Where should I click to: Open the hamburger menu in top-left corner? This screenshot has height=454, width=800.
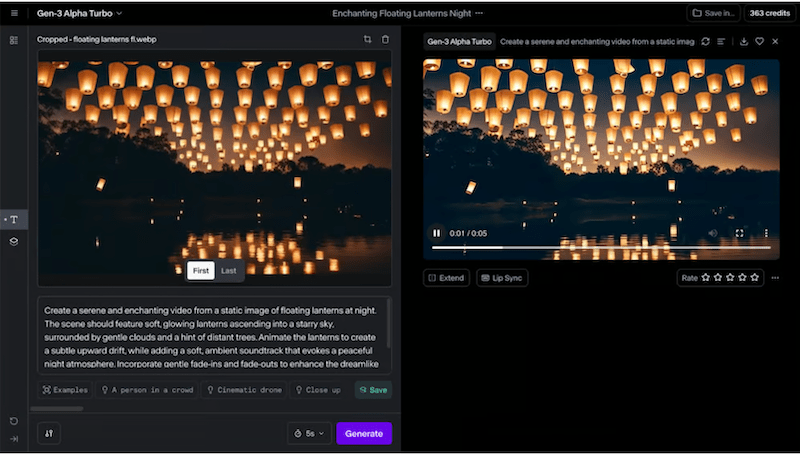point(13,13)
